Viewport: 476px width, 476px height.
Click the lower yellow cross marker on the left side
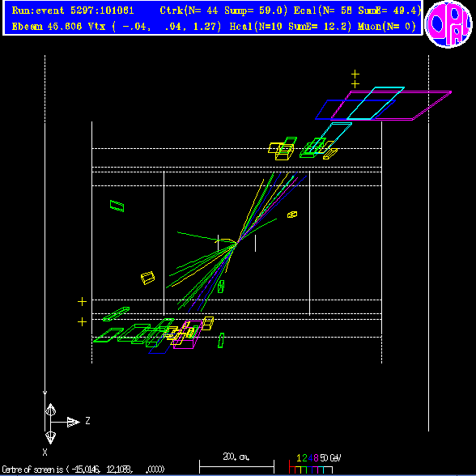coord(82,322)
